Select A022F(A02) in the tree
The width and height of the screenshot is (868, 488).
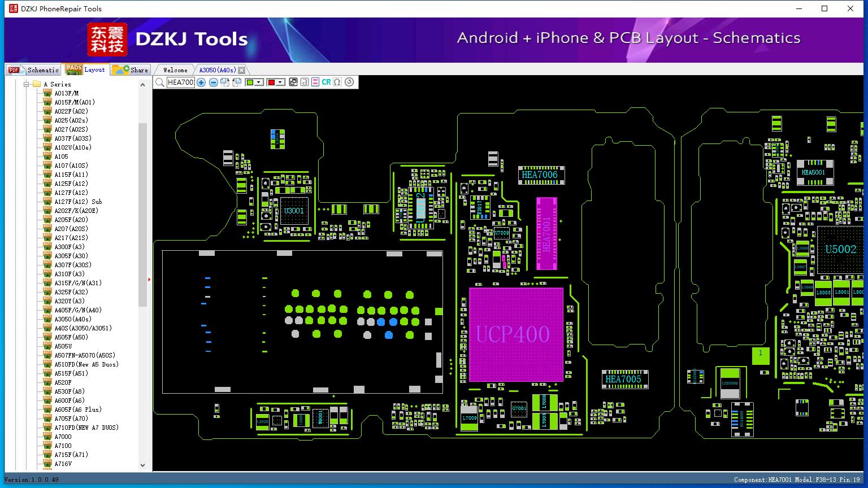(71, 111)
